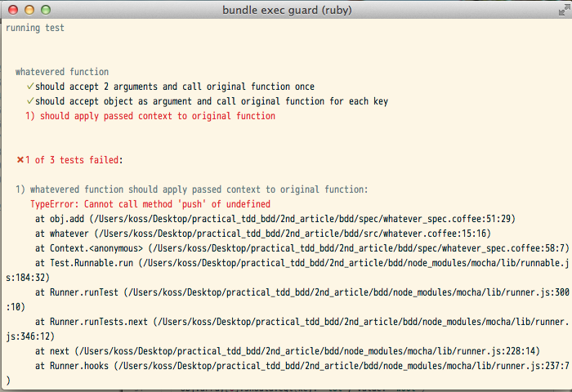Click the 'bundle exec guard (ruby)' window title
Viewport: 572px width, 392px height.
pos(286,10)
